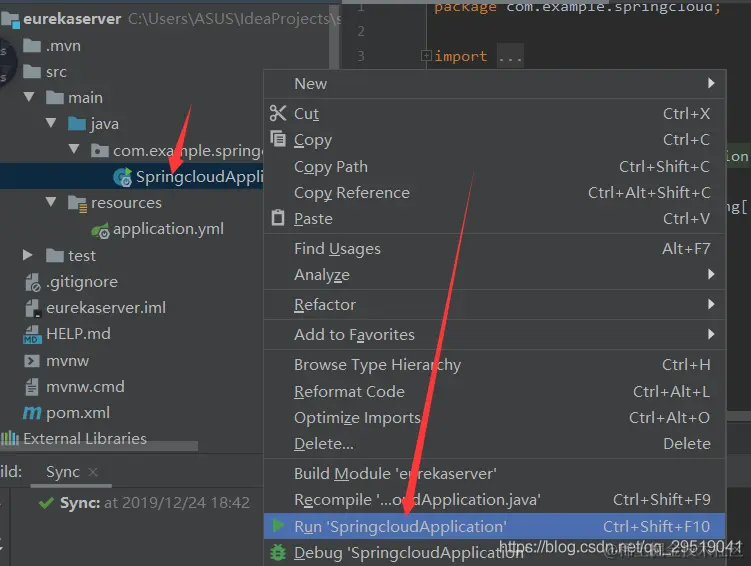
Task: Select Find Usages in context menu
Action: [x=495, y=249]
